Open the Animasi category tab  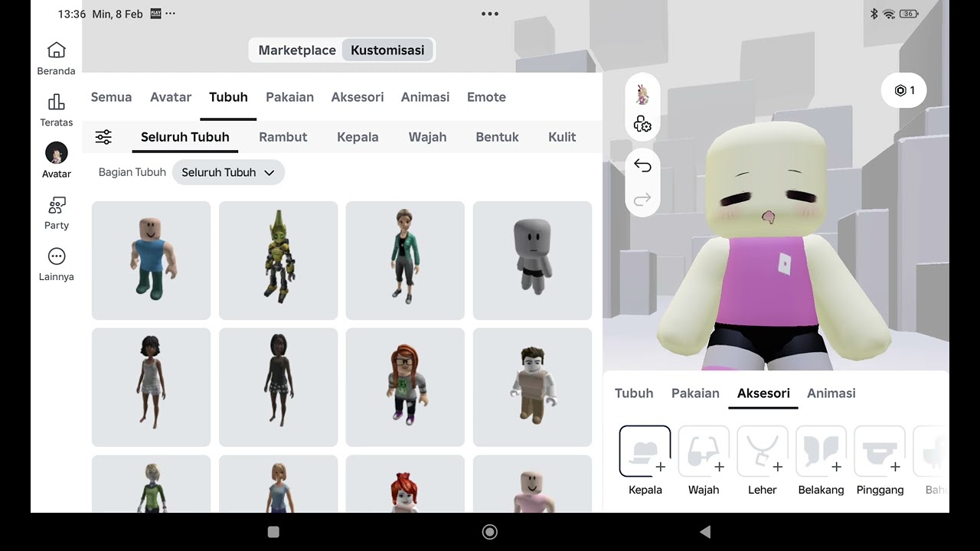point(425,97)
